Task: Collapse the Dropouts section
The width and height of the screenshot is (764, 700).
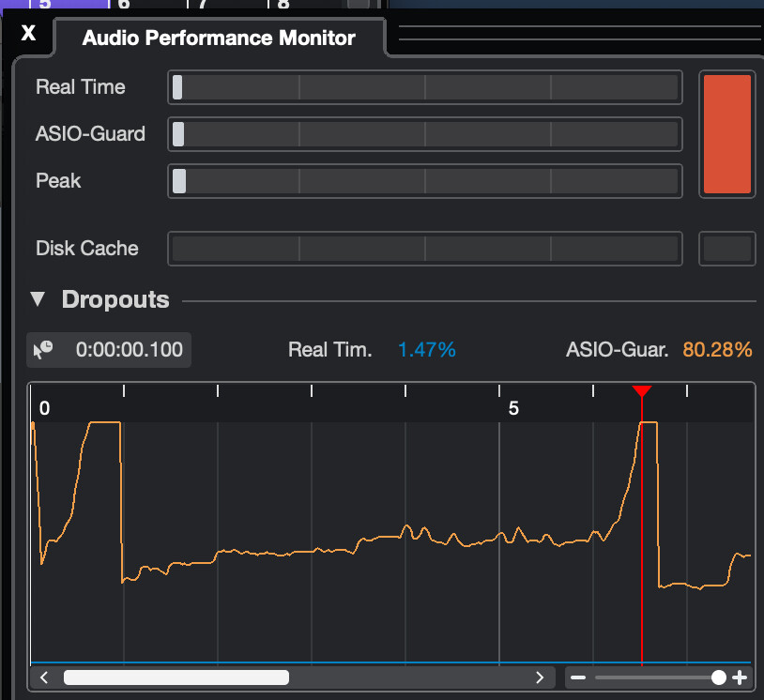Action: 38,298
